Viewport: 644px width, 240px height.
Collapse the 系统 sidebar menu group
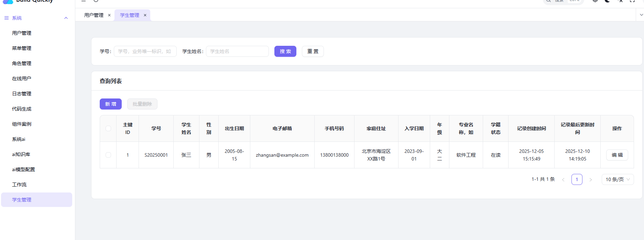tap(66, 18)
